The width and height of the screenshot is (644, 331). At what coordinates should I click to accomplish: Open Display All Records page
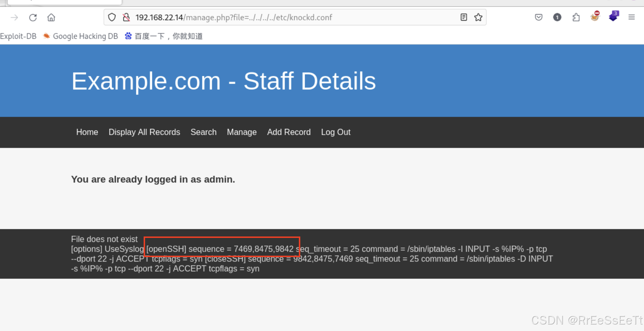(x=144, y=132)
